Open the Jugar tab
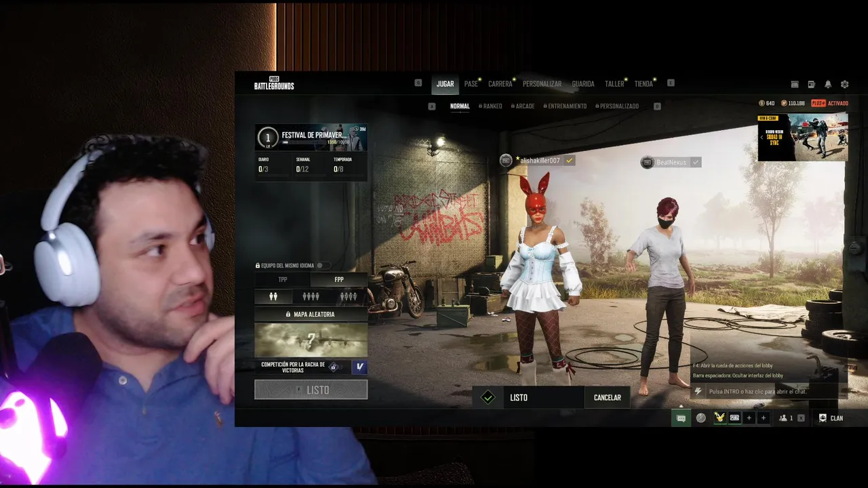The image size is (868, 488). coord(446,84)
